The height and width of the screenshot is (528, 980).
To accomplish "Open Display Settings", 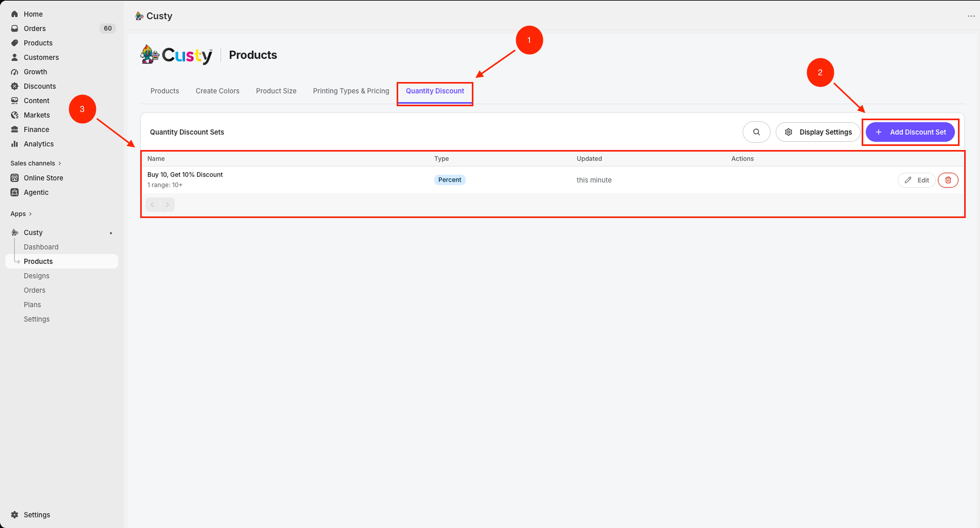I will point(818,132).
